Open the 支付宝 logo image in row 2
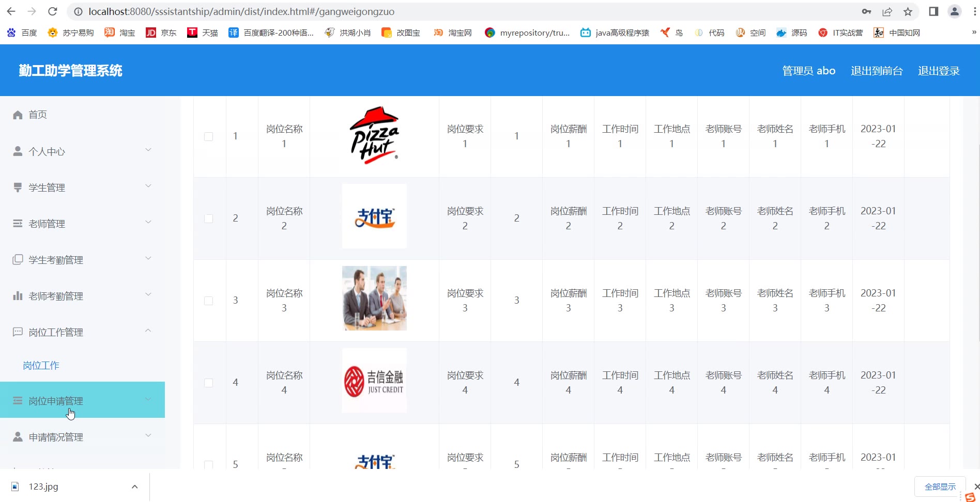This screenshot has width=980, height=502. (x=374, y=216)
